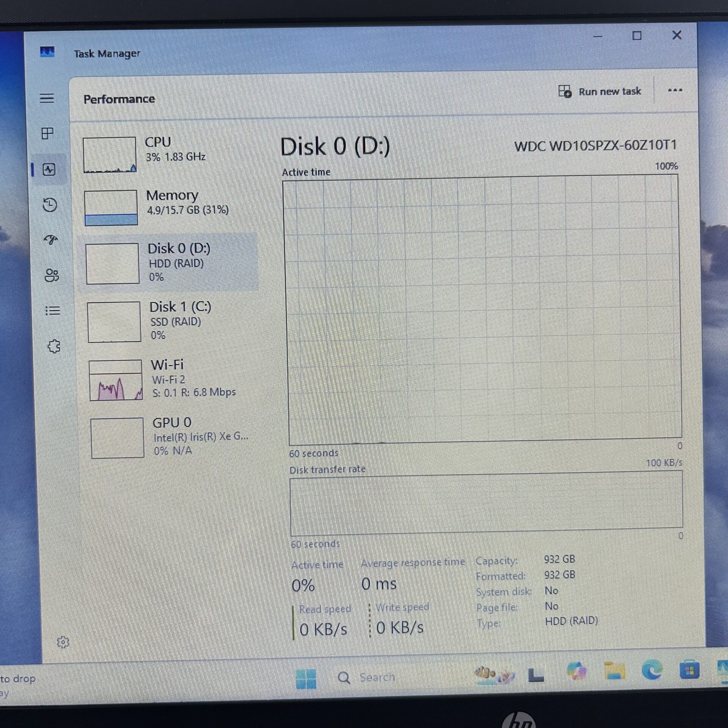The image size is (728, 728).
Task: Click the Run new task button
Action: click(599, 91)
